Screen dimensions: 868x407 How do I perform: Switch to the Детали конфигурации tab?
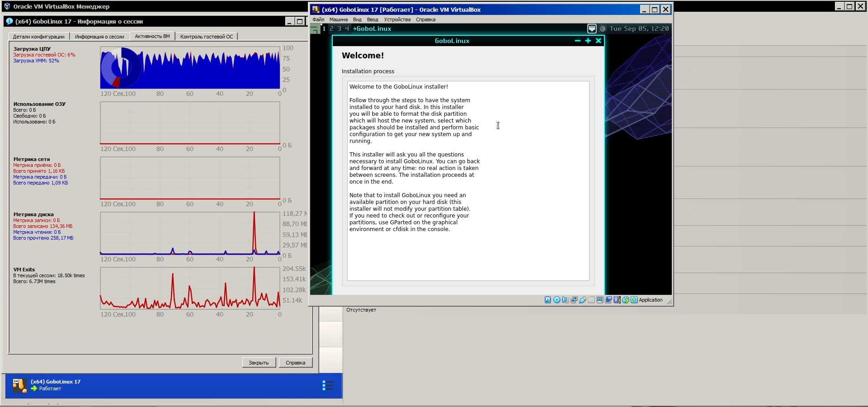[x=38, y=37]
